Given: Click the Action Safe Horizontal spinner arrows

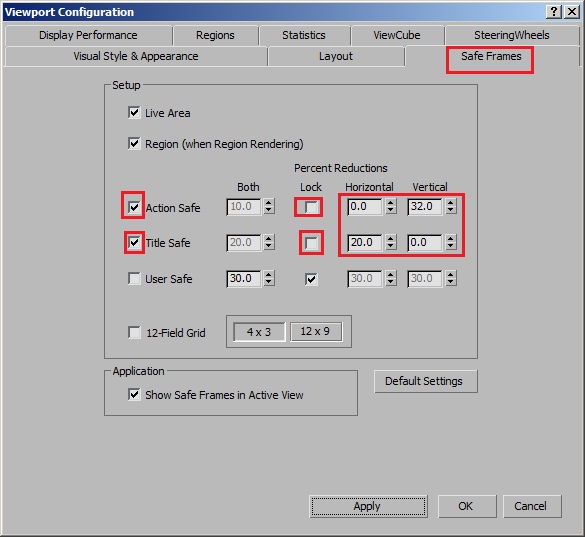Looking at the screenshot, I should (391, 206).
